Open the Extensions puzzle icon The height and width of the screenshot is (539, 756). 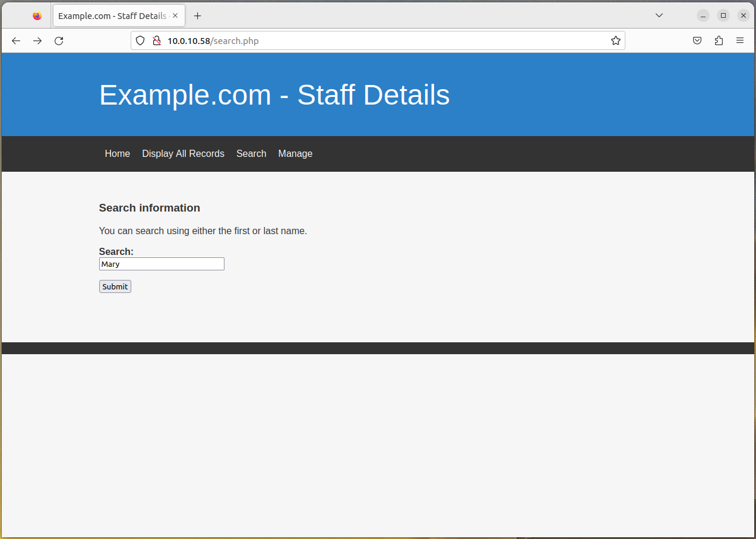719,41
